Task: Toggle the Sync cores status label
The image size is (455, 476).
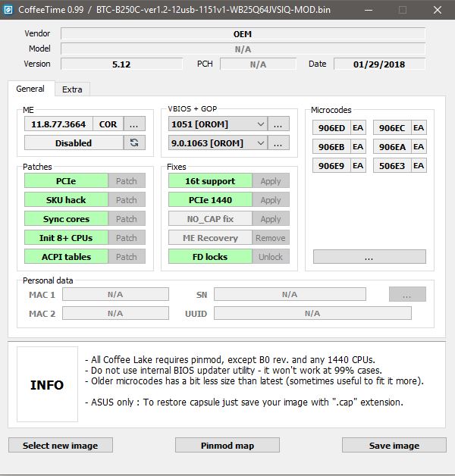Action: point(66,219)
